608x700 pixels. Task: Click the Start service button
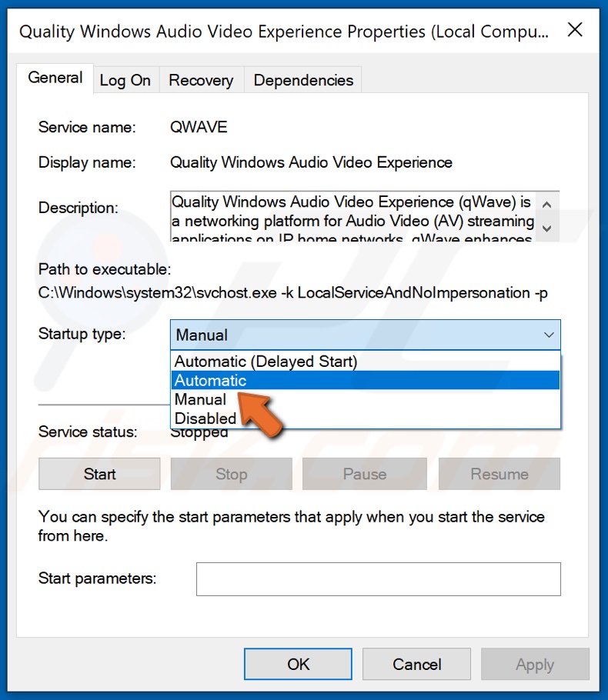click(x=99, y=474)
